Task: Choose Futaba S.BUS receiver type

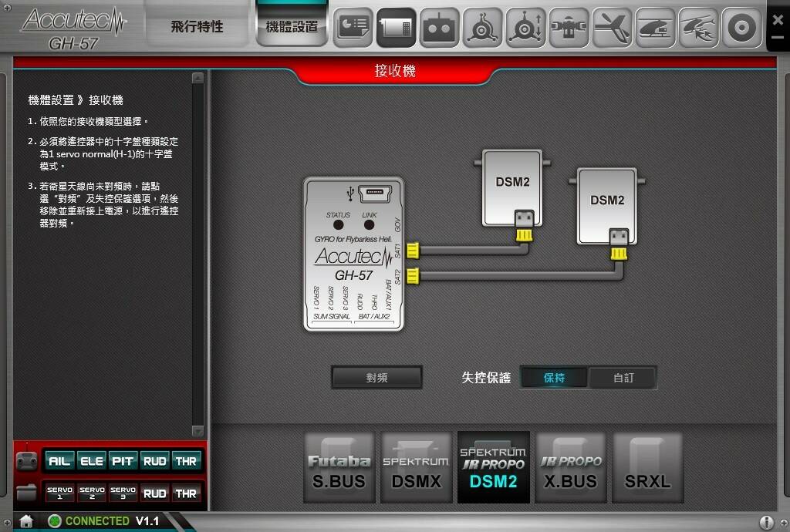Action: [339, 467]
